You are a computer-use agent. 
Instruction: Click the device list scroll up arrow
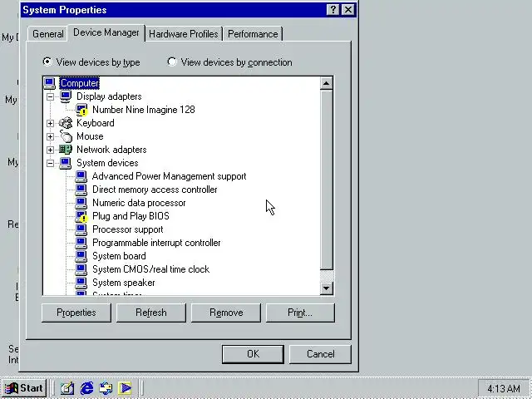327,83
